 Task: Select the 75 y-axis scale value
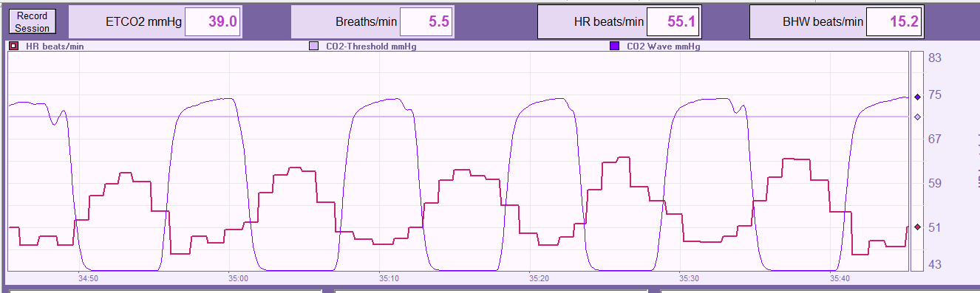[x=934, y=94]
